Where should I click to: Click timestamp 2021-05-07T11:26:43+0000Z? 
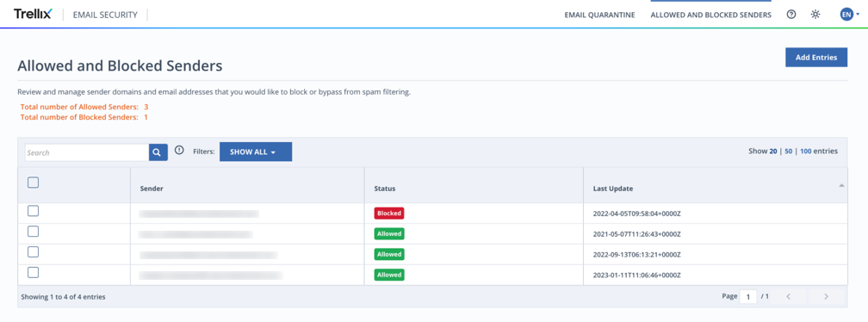tap(636, 234)
